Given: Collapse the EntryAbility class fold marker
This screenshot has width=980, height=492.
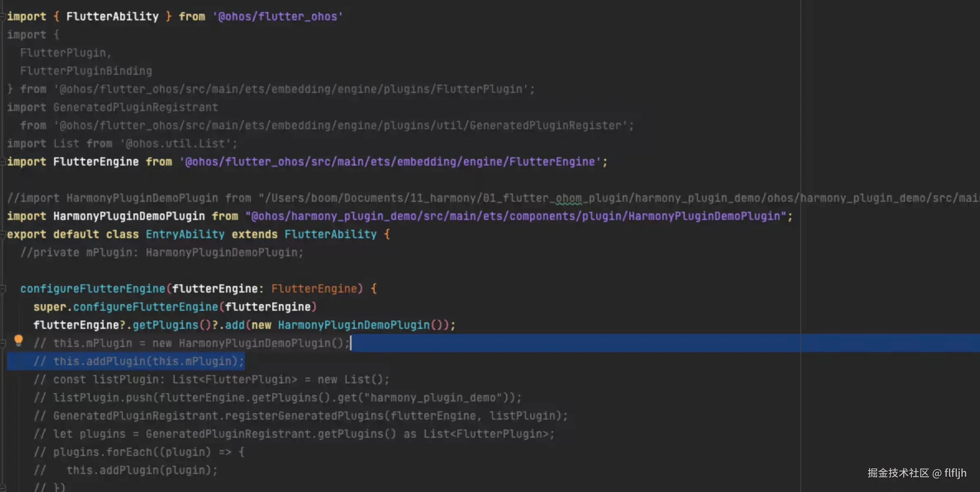Looking at the screenshot, I should [x=2, y=234].
